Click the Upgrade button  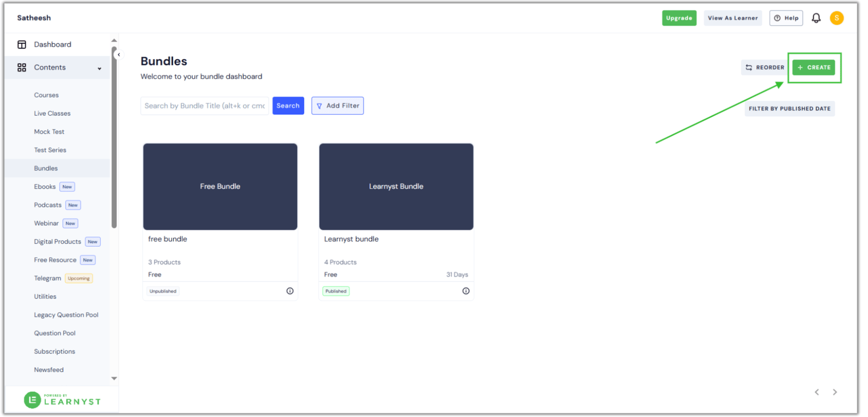pyautogui.click(x=679, y=18)
